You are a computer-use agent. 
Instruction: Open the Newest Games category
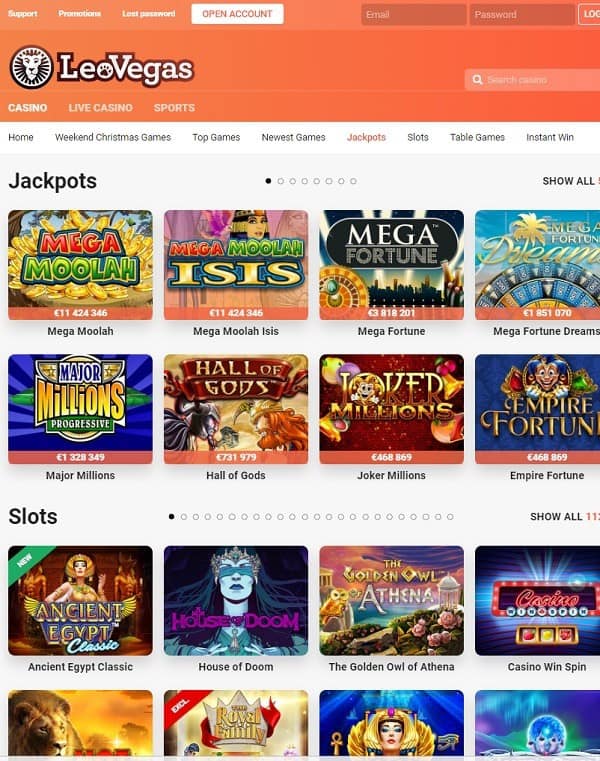click(x=293, y=137)
